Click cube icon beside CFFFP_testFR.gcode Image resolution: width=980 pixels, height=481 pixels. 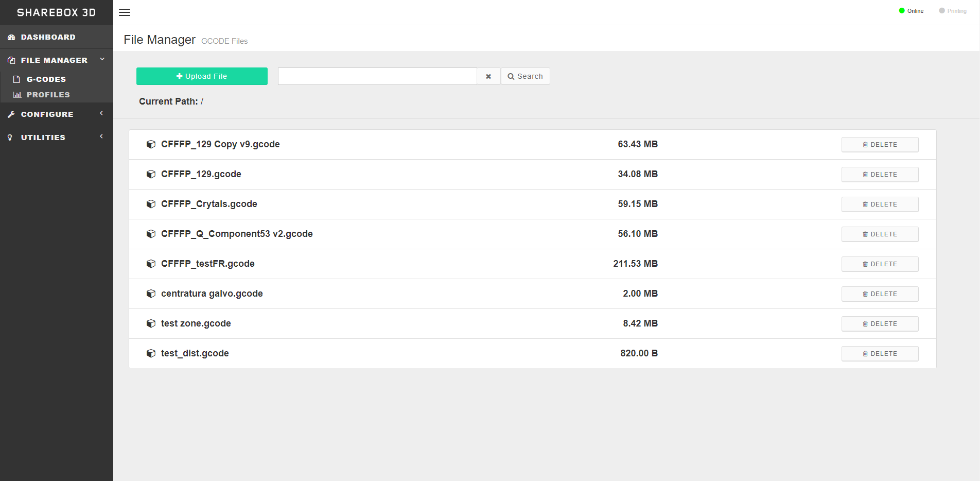[x=151, y=264]
